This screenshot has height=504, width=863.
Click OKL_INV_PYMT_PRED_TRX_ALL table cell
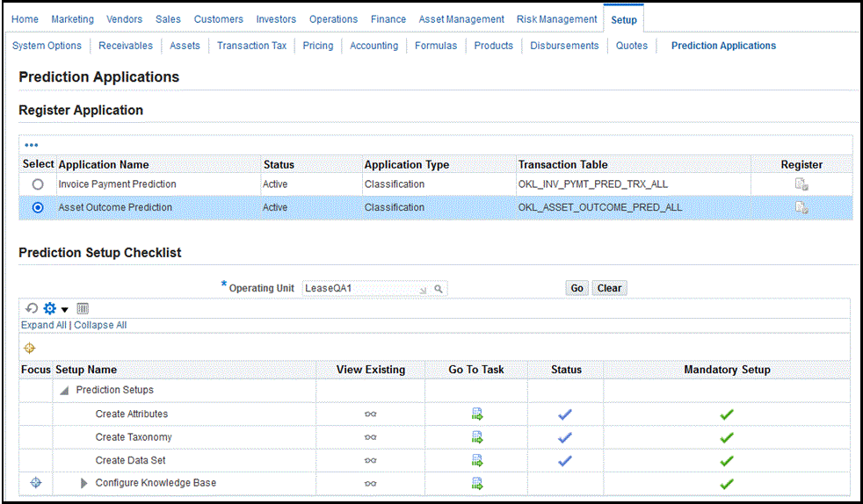pyautogui.click(x=634, y=184)
